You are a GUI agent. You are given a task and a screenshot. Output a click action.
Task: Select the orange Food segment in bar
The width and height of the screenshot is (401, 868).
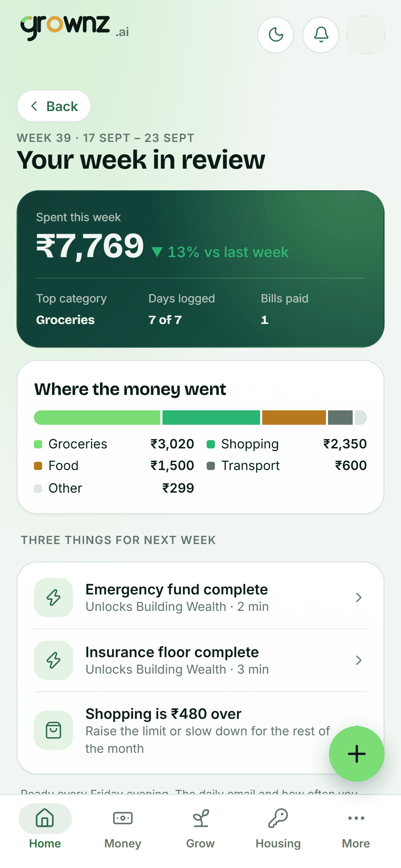pyautogui.click(x=294, y=418)
